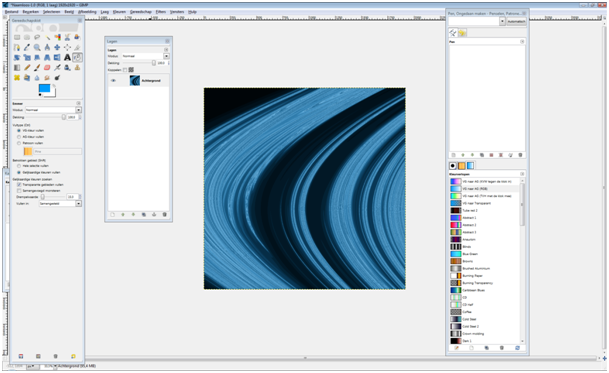
Task: Select the Eraser tool
Action: tap(47, 68)
